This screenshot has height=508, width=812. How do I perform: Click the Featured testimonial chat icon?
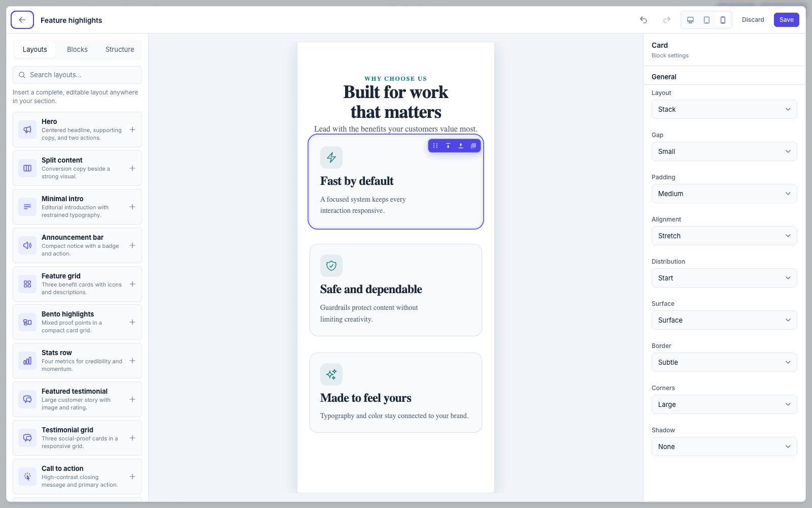[x=27, y=399]
